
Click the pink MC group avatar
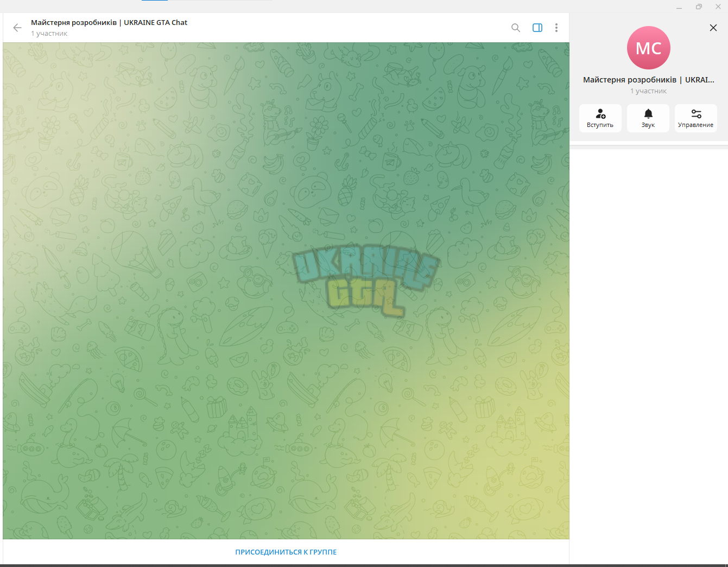(x=649, y=48)
